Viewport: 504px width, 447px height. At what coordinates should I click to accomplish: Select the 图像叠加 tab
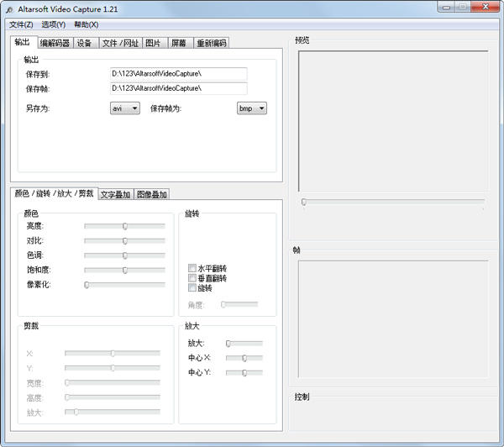(152, 194)
